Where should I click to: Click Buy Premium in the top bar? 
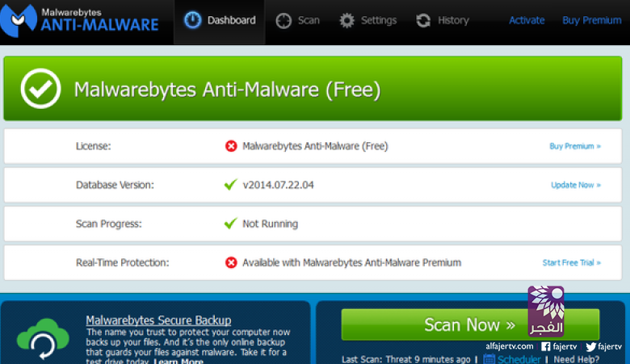click(x=591, y=20)
